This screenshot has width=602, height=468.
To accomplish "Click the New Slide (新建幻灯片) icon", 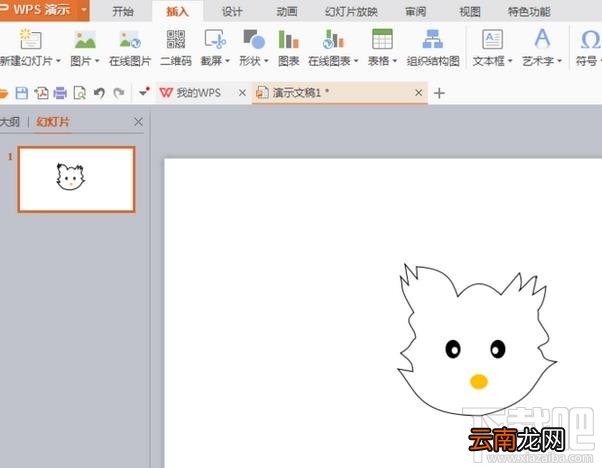I will click(30, 39).
